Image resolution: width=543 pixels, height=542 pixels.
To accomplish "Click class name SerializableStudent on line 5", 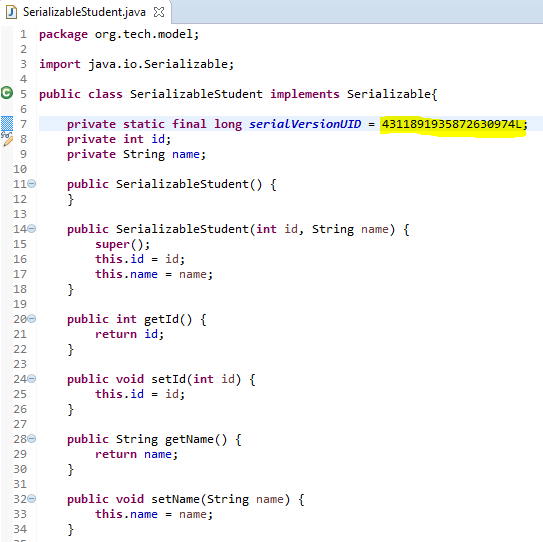I will pos(196,94).
